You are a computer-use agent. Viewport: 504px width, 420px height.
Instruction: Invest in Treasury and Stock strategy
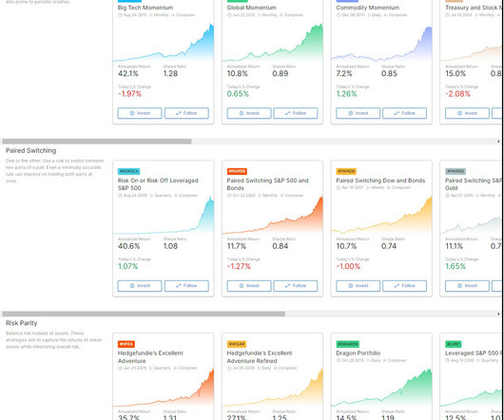point(467,113)
